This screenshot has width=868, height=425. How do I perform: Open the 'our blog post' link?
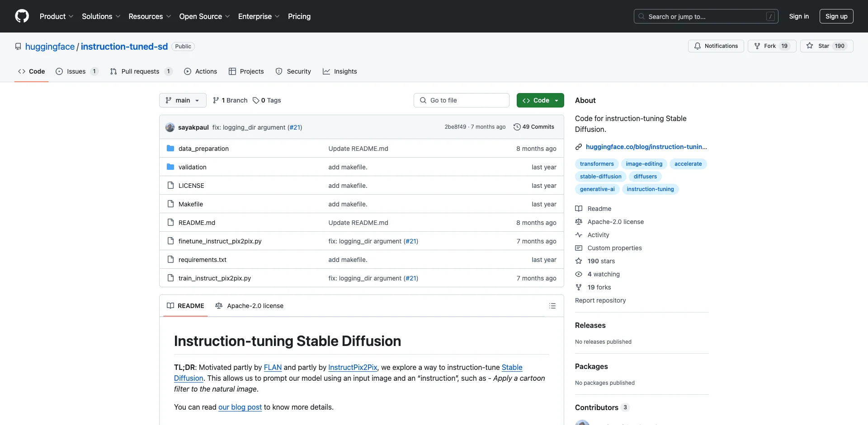click(240, 407)
